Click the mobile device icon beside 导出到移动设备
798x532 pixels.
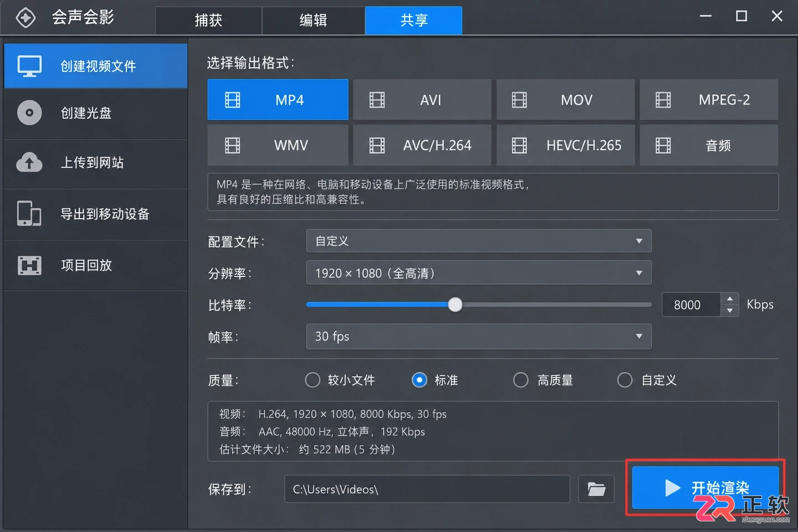29,213
